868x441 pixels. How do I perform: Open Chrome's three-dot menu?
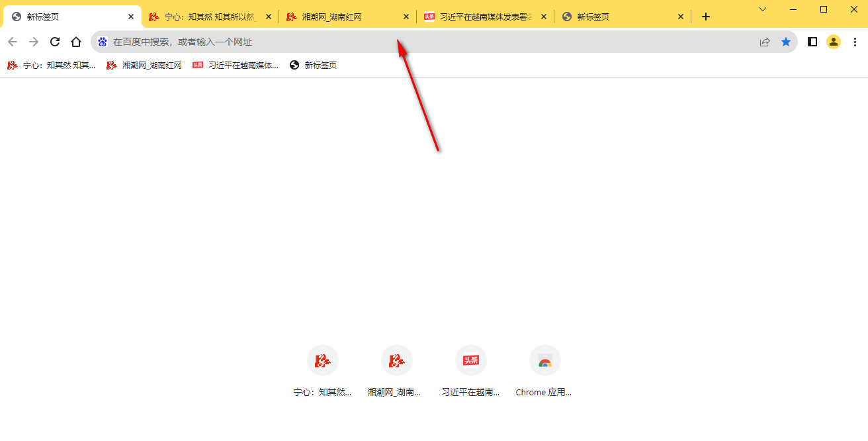click(855, 42)
